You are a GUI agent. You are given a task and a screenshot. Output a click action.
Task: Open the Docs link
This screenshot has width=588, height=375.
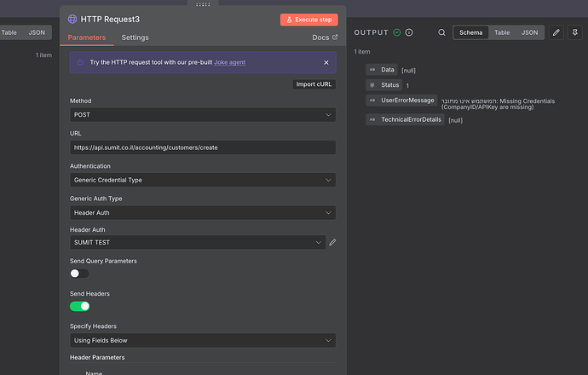tap(325, 37)
